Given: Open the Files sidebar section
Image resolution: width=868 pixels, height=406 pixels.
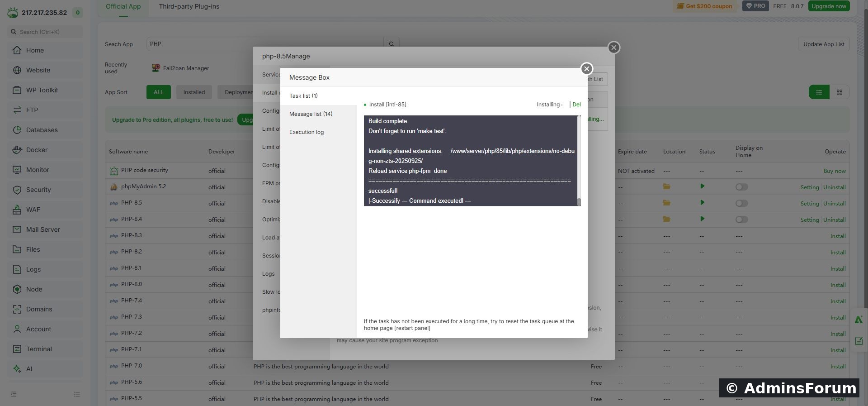Looking at the screenshot, I should tap(45, 249).
